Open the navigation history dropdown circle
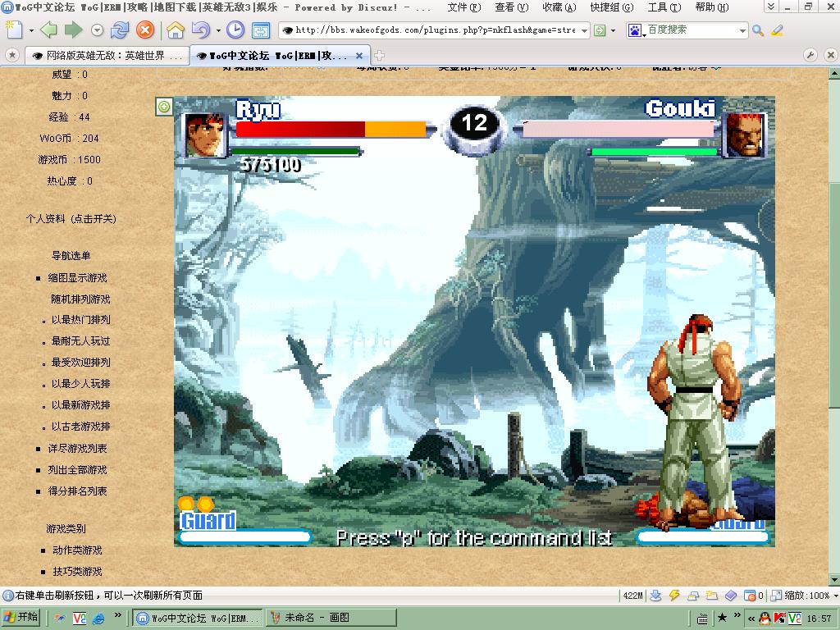Screen dimensions: 840x630 tap(97, 30)
